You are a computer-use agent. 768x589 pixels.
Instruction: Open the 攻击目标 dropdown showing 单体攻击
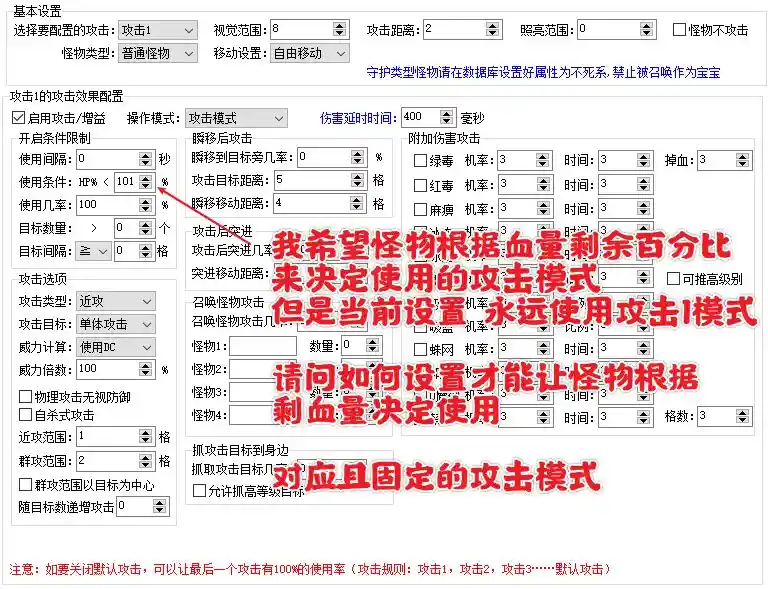coord(116,324)
